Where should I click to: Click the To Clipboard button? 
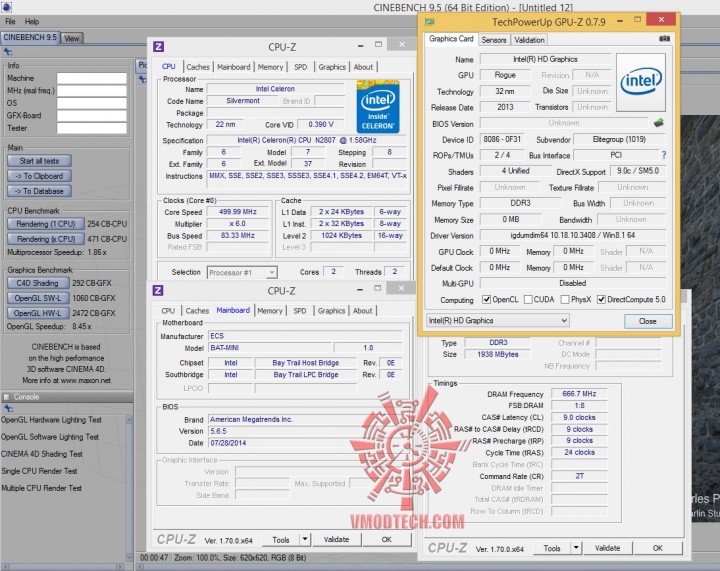[x=39, y=176]
